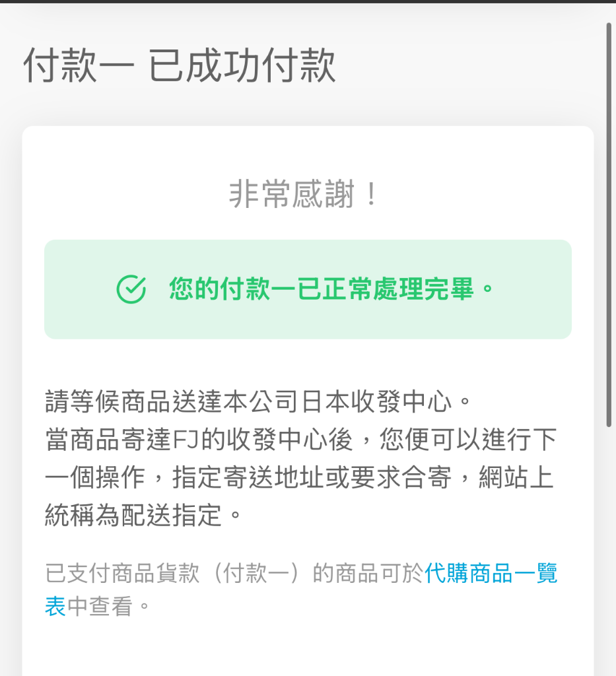Click the 表 link continuation on second line
This screenshot has width=616, height=676.
pyautogui.click(x=55, y=606)
